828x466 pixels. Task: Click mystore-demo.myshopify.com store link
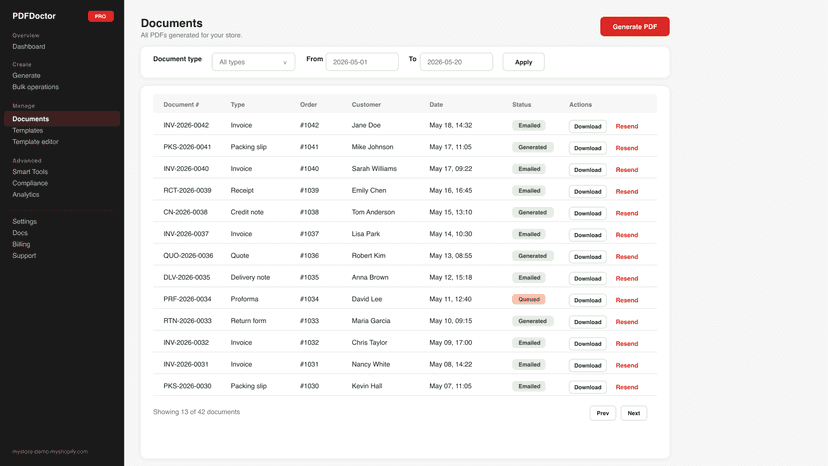coord(50,452)
